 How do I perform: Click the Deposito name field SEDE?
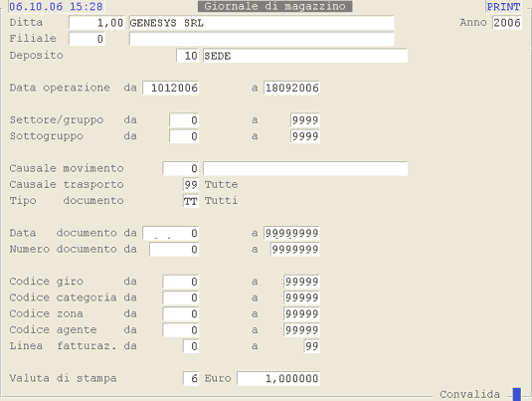(x=305, y=56)
